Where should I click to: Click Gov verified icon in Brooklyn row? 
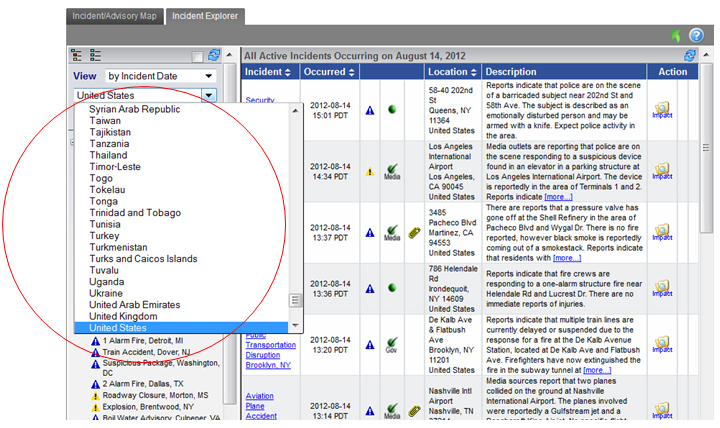click(392, 345)
